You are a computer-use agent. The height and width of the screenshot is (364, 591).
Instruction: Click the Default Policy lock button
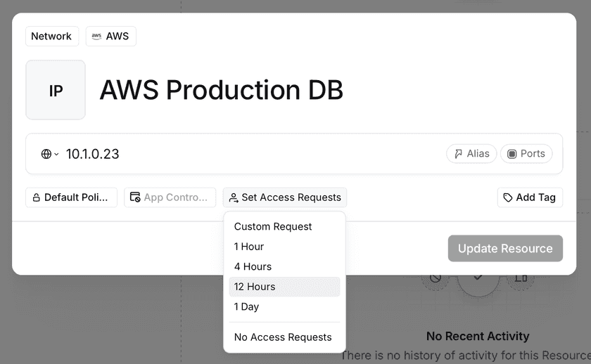pos(71,197)
